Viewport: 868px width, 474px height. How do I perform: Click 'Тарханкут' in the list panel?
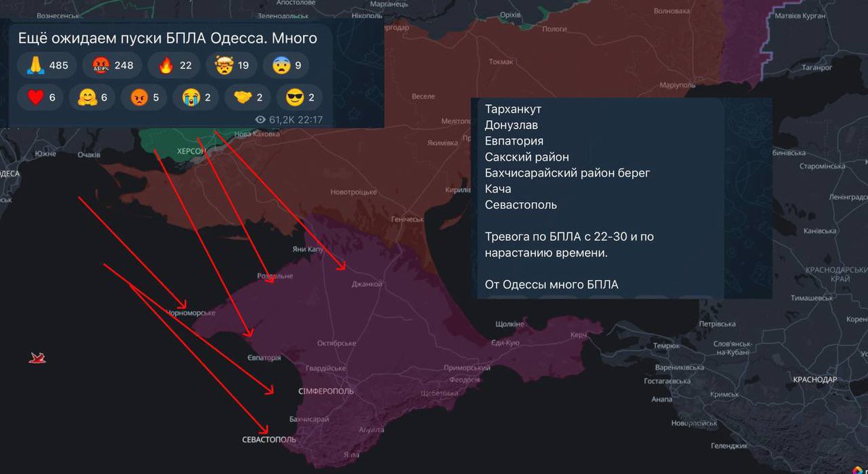pos(513,109)
